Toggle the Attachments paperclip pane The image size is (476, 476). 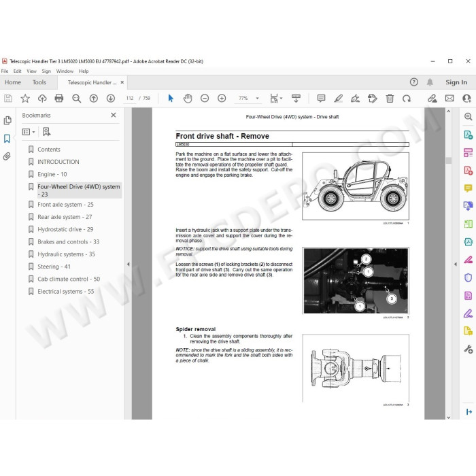(7, 156)
